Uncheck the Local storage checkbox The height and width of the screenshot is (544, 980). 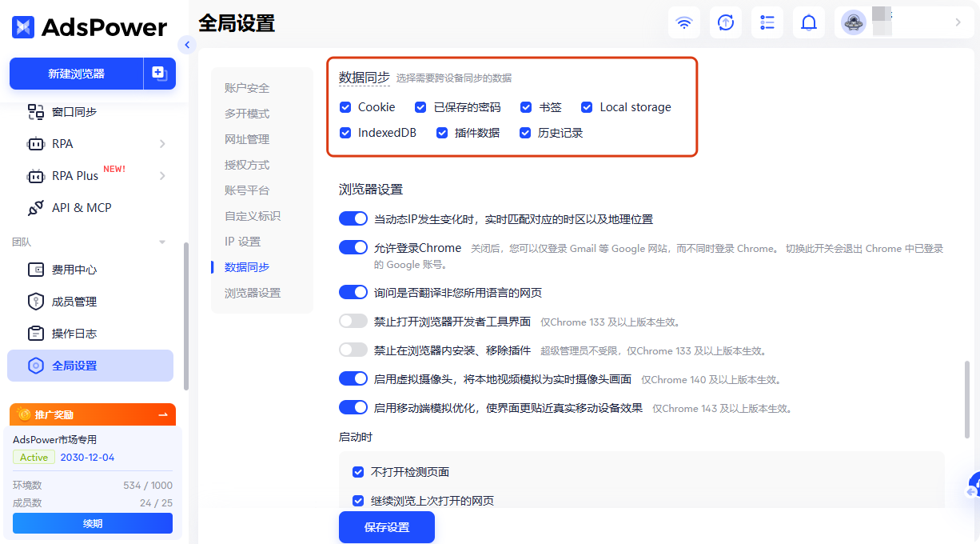click(x=587, y=107)
